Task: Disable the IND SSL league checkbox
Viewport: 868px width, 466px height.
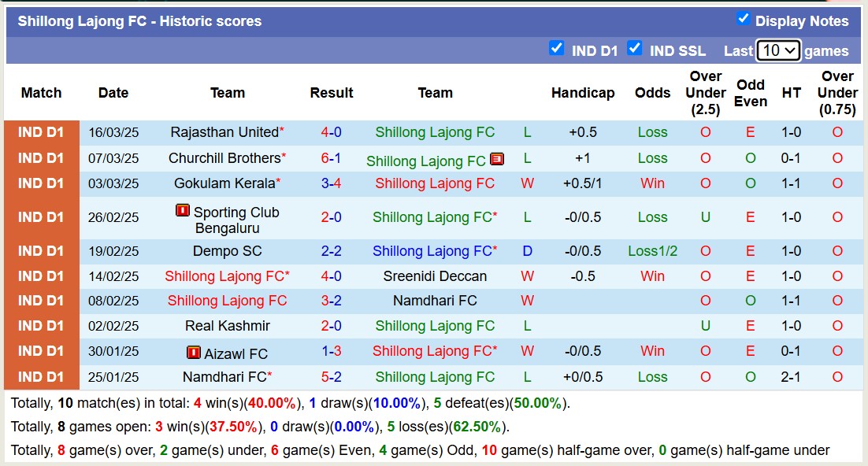Action: click(x=635, y=49)
